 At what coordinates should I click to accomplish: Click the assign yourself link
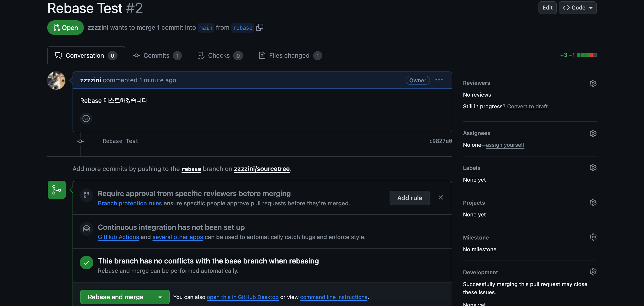(x=505, y=145)
